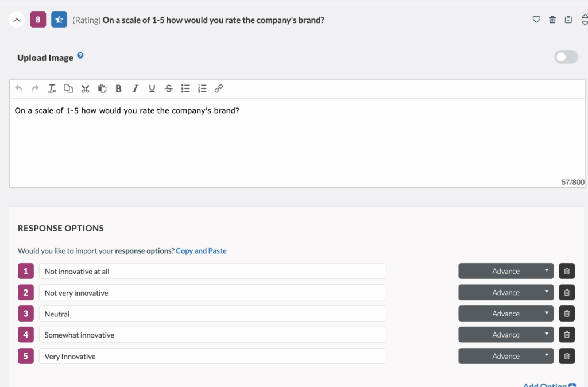Open the Advance dropdown for 'Neutral'

pyautogui.click(x=505, y=314)
